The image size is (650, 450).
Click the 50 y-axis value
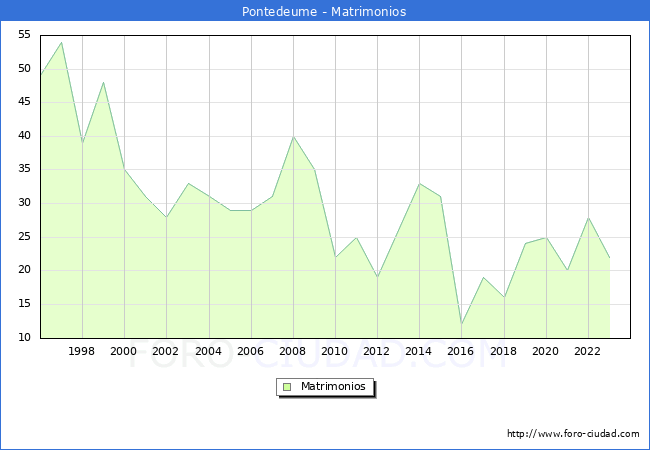click(24, 68)
